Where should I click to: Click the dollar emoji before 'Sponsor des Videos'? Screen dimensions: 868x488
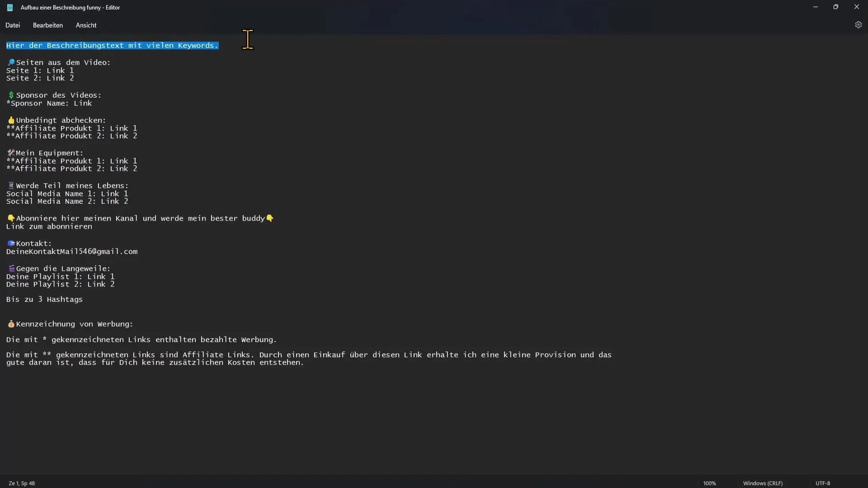pos(11,95)
